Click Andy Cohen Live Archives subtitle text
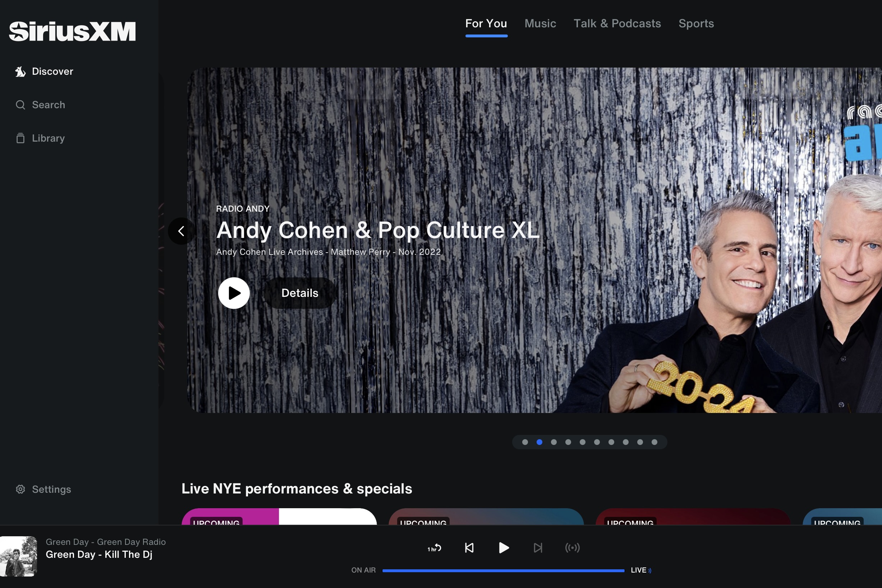Viewport: 882px width, 588px height. [328, 252]
